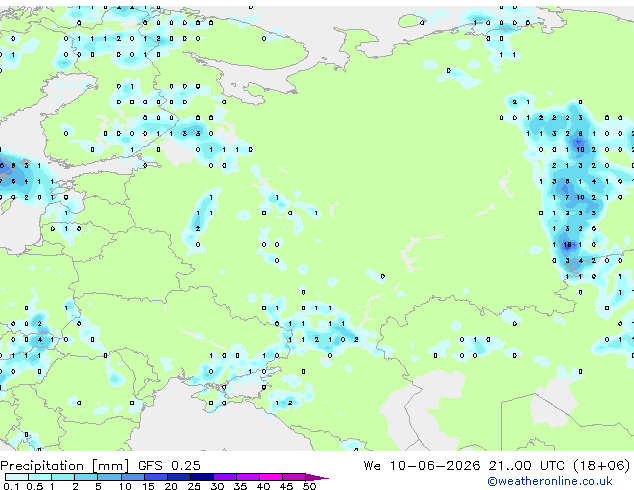Click the 30–35 mm purple legend swatch
Viewport: 634px width, 490px height.
225,477
